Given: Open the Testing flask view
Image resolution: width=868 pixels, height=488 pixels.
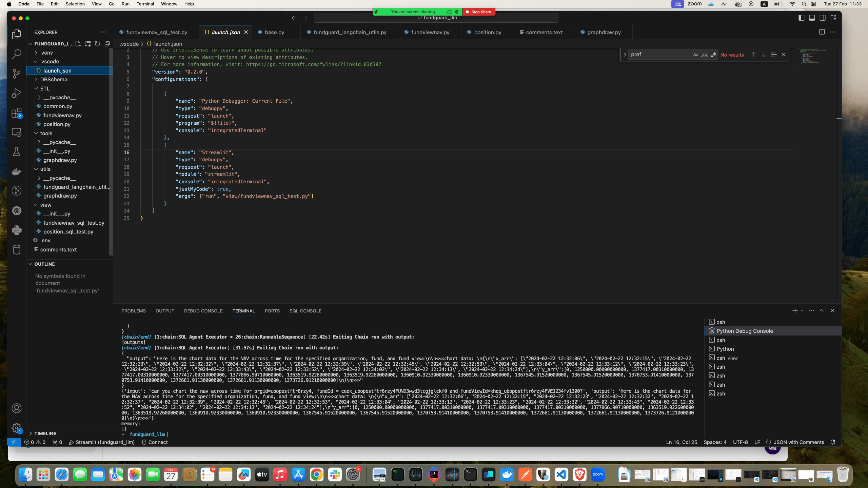Looking at the screenshot, I should coord(17,152).
